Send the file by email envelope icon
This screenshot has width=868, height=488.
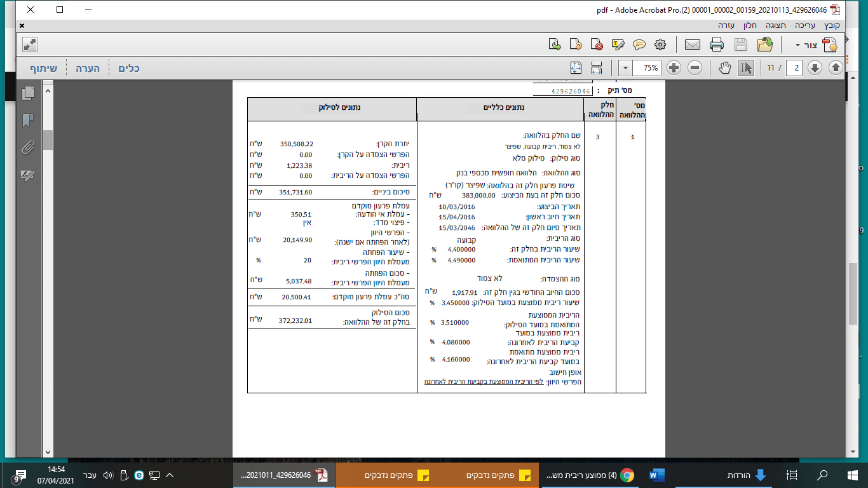tap(692, 44)
